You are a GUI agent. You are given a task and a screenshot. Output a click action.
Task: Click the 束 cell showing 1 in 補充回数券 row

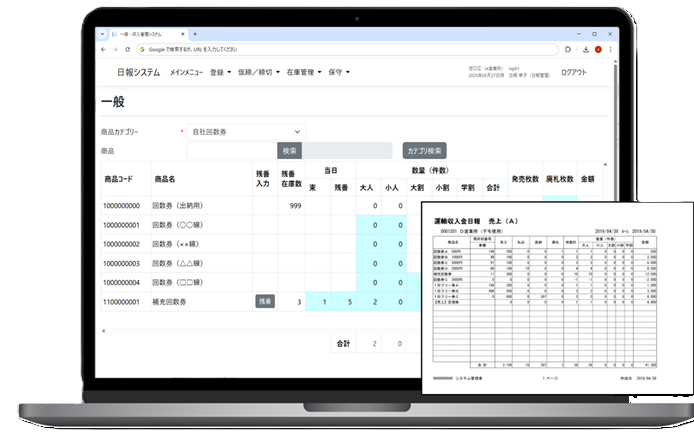[x=318, y=302]
